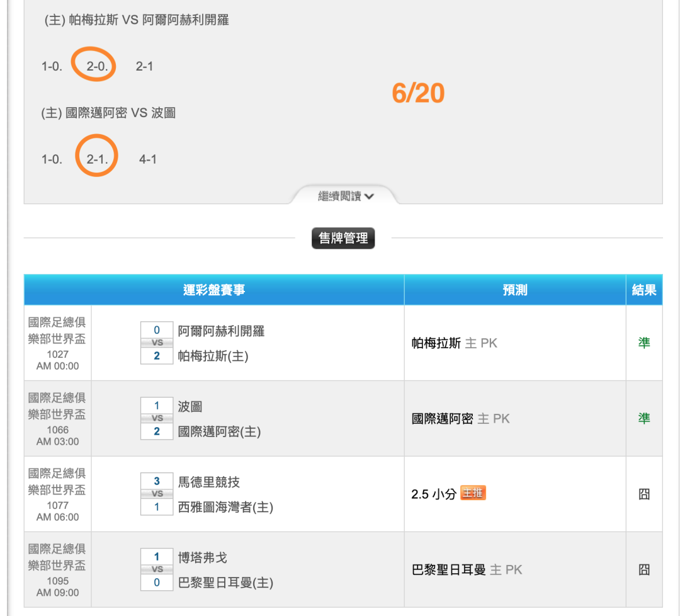Click the result mark for match 1077
This screenshot has width=680, height=616.
644,494
